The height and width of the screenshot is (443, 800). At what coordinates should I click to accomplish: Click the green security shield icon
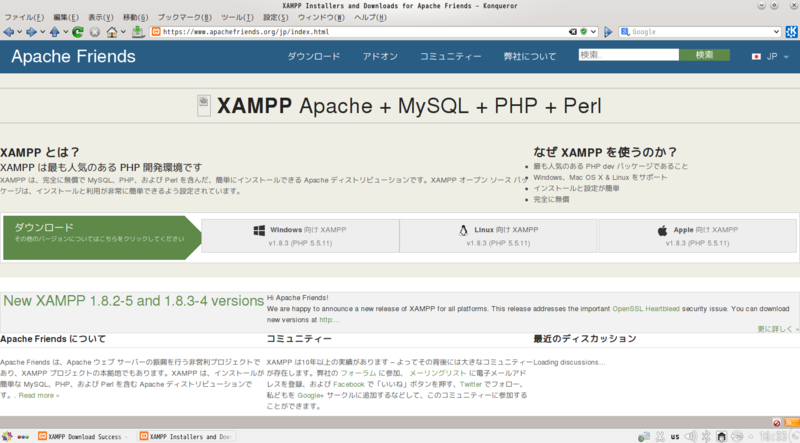[x=584, y=32]
